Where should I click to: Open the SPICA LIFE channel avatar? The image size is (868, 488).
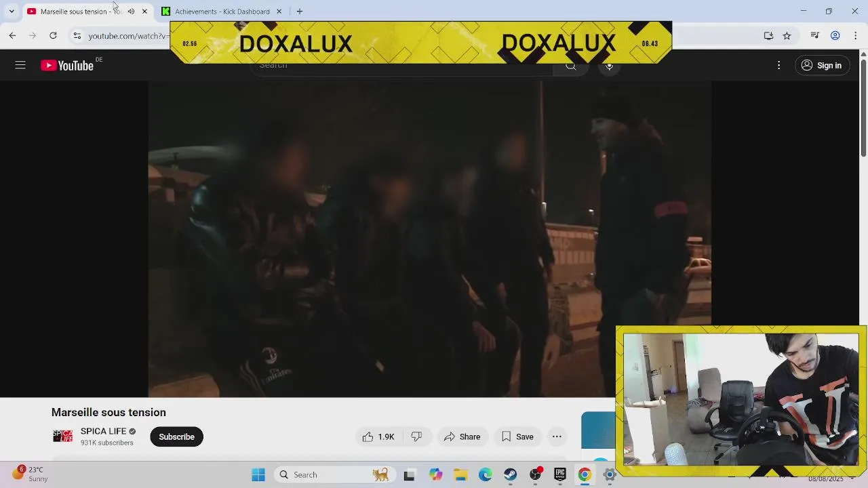62,436
